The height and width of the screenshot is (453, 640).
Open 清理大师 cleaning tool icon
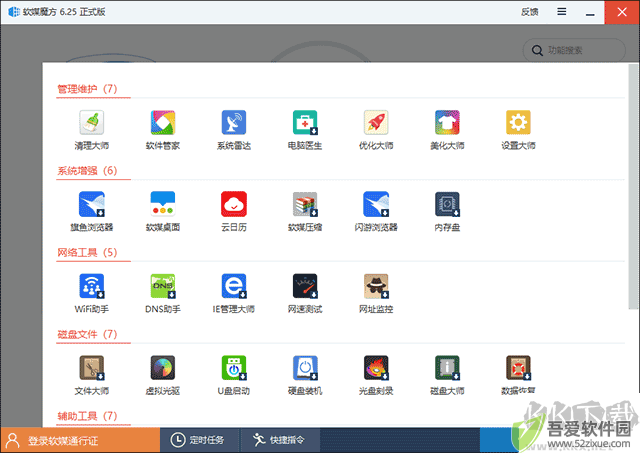point(91,122)
